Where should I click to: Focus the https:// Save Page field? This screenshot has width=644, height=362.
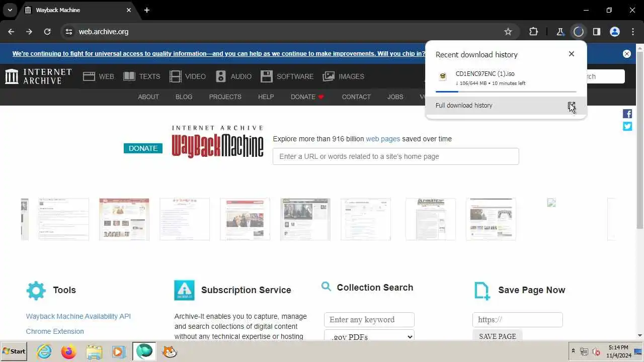[518, 320]
